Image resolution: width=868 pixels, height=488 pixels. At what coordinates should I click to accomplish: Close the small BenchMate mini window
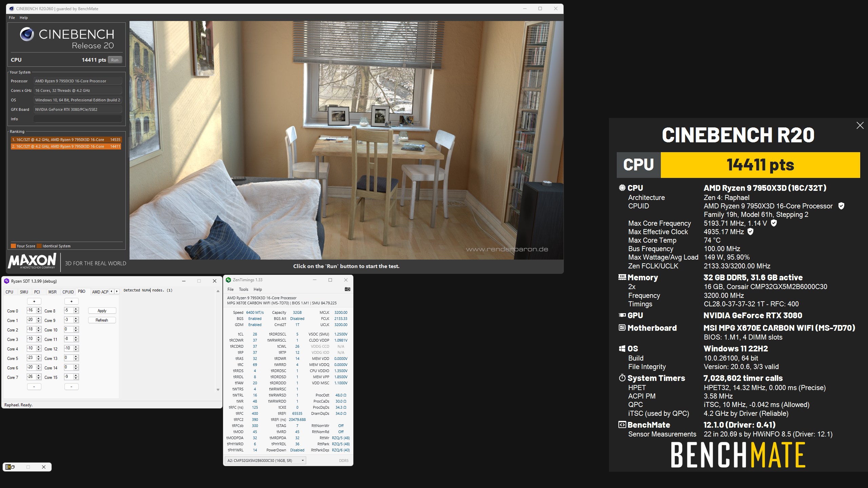point(43,467)
